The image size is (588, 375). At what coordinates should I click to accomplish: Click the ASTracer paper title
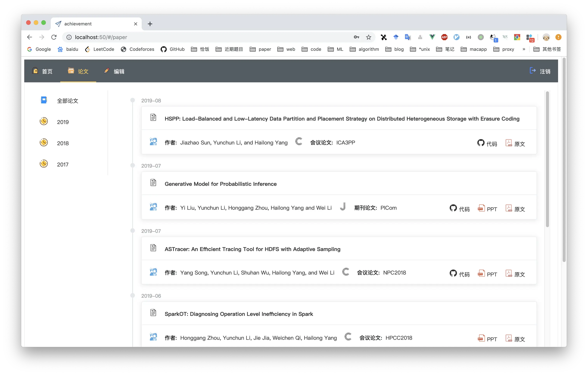[252, 249]
